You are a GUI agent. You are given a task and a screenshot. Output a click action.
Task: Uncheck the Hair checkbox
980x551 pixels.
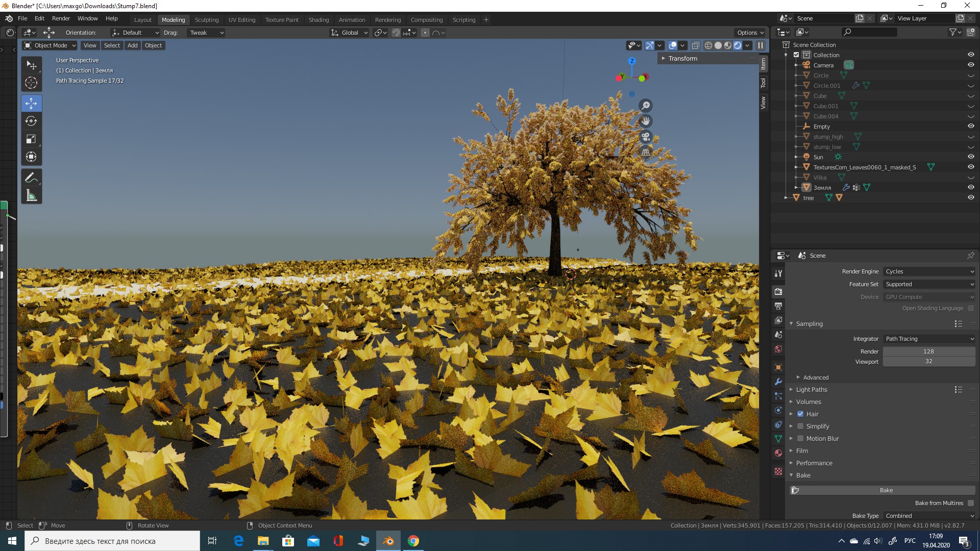point(800,414)
